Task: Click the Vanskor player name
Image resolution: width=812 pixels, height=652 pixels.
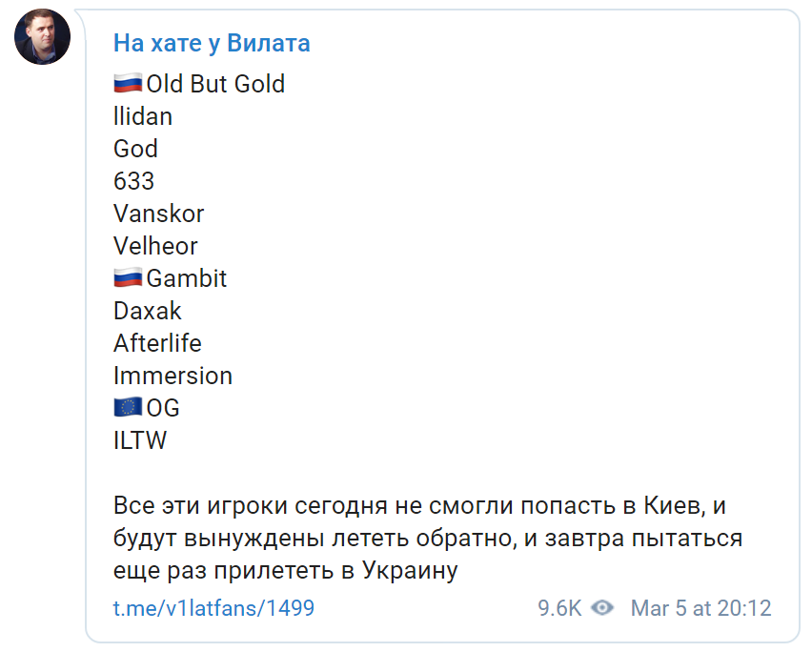Action: (158, 214)
